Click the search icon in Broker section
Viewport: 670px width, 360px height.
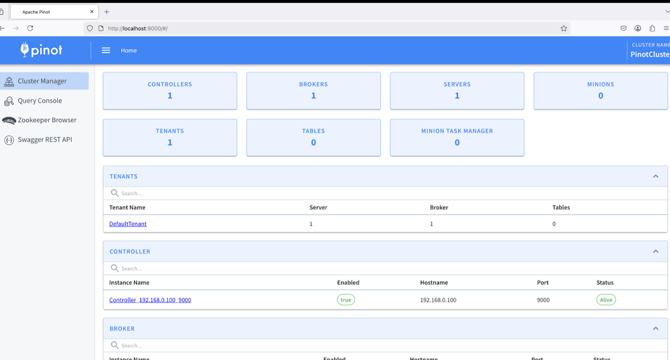coord(115,345)
